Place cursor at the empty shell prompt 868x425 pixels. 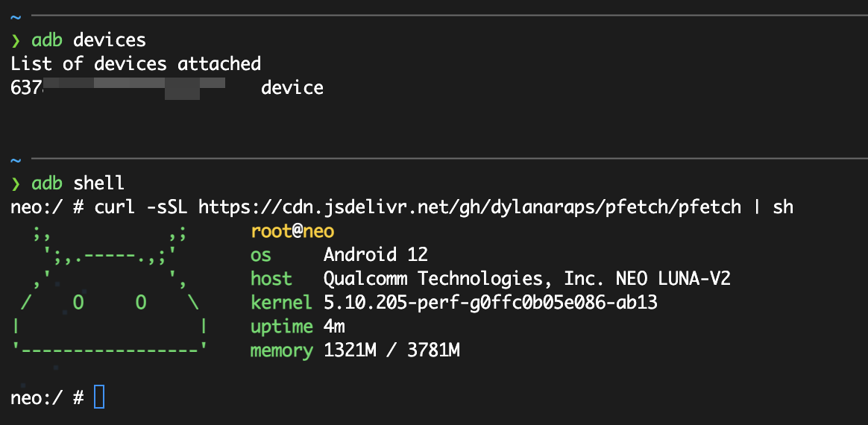point(99,398)
